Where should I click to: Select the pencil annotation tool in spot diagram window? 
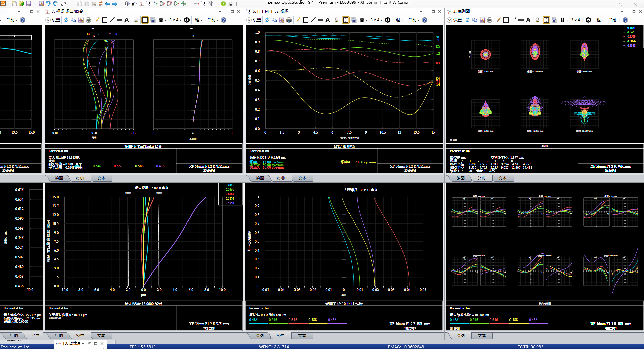click(x=499, y=20)
